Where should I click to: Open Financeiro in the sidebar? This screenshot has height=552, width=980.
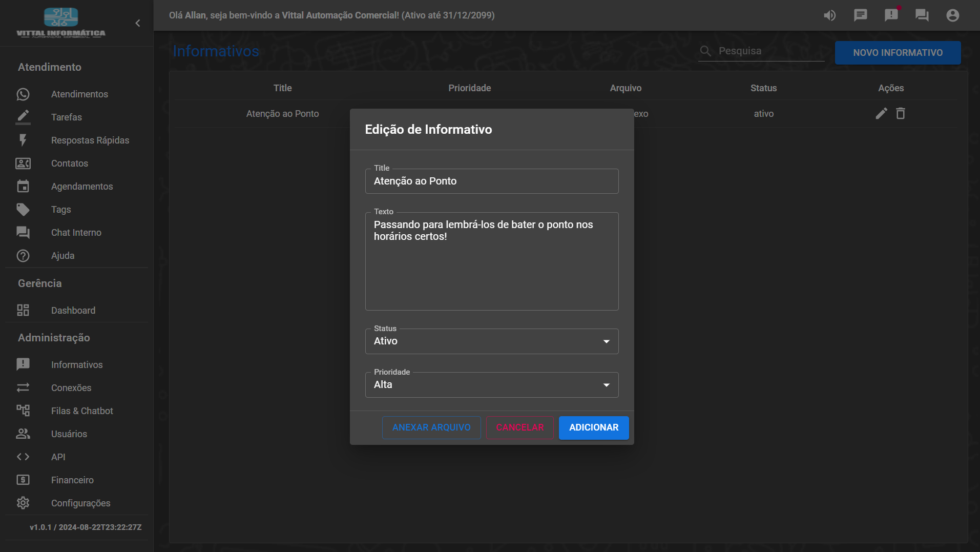click(x=72, y=480)
